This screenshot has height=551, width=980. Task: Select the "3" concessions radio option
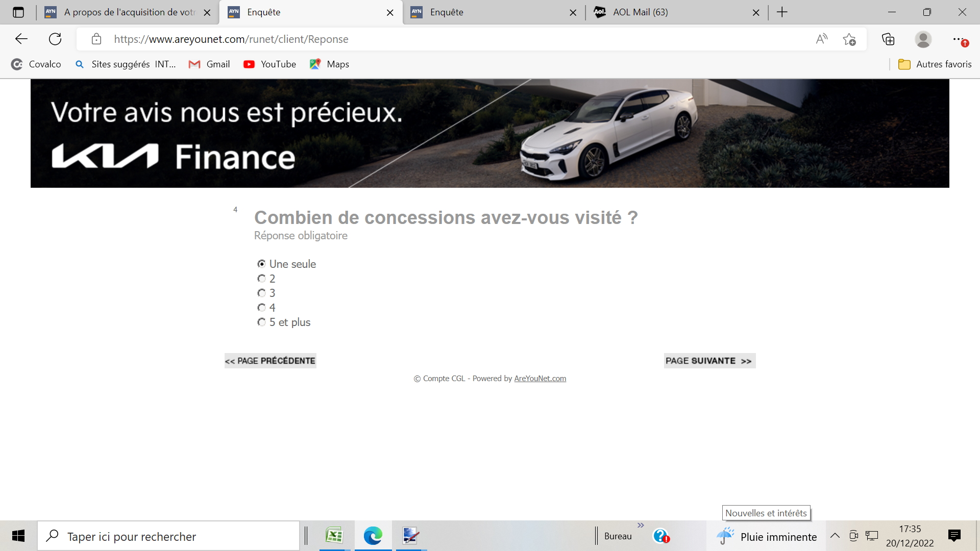click(x=261, y=293)
